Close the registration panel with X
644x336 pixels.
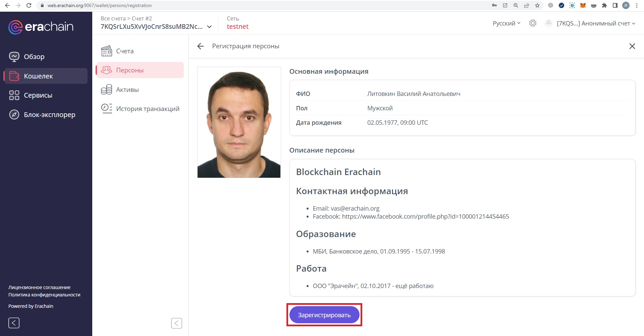click(x=632, y=46)
